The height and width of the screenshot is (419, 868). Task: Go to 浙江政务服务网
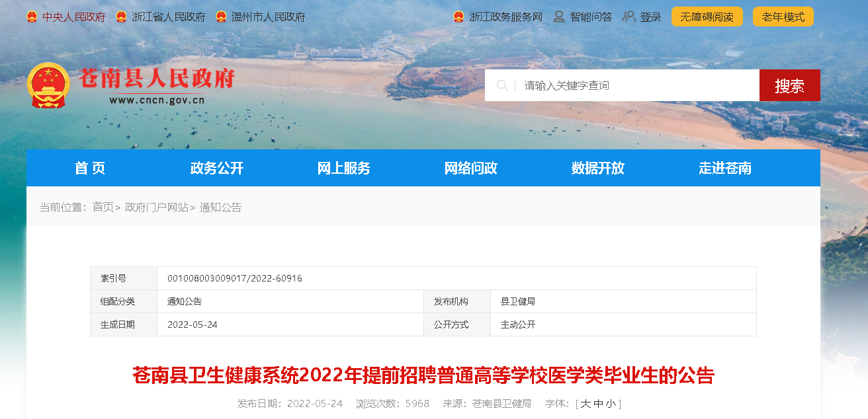(505, 17)
